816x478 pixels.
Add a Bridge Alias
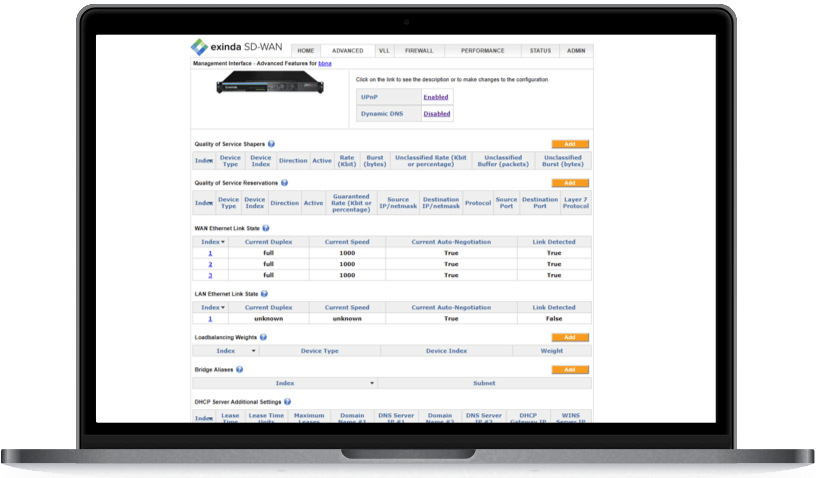tap(570, 370)
